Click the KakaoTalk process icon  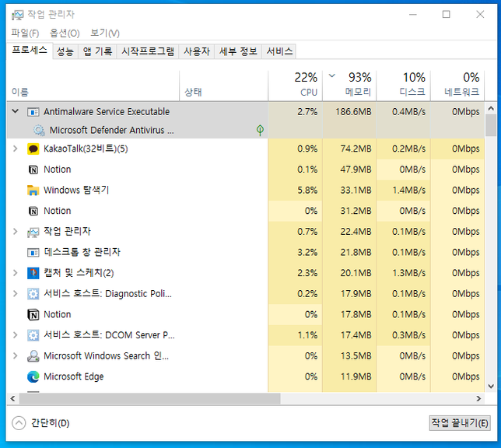(x=33, y=149)
